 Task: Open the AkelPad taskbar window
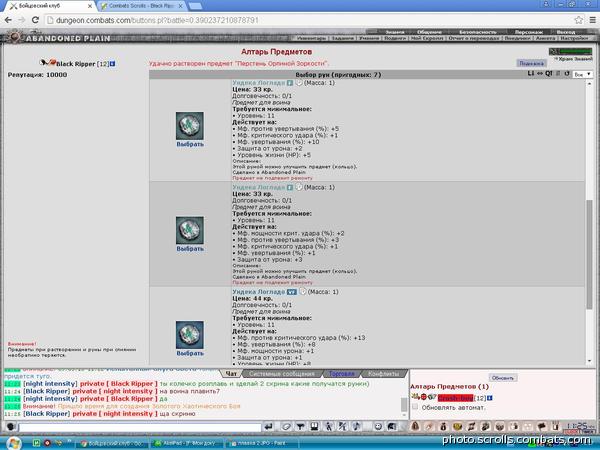pyautogui.click(x=187, y=443)
